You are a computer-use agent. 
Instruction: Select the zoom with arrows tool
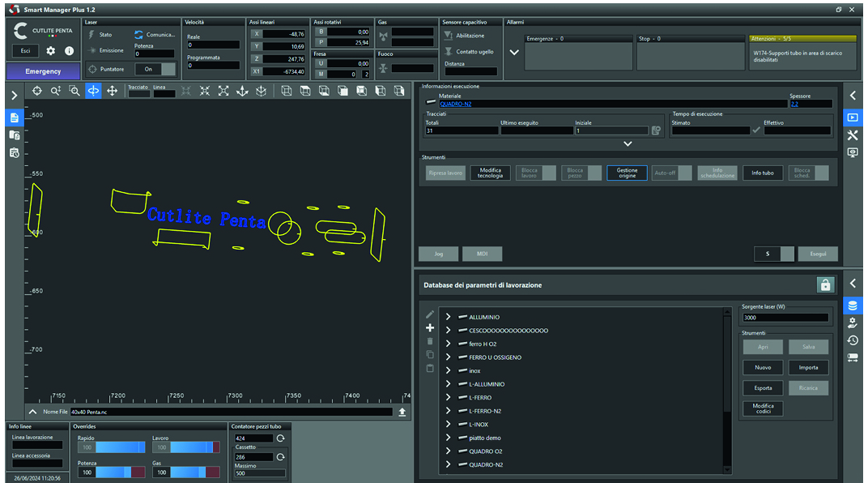(x=56, y=91)
